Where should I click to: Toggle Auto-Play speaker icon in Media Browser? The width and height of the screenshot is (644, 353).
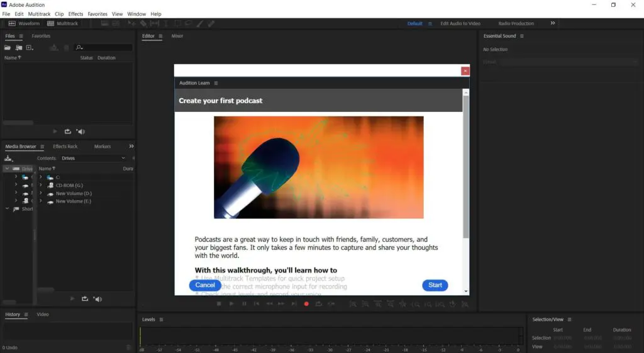[97, 299]
